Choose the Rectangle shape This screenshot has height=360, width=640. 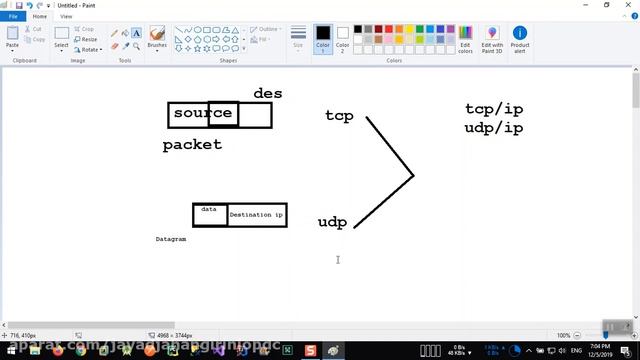click(207, 30)
